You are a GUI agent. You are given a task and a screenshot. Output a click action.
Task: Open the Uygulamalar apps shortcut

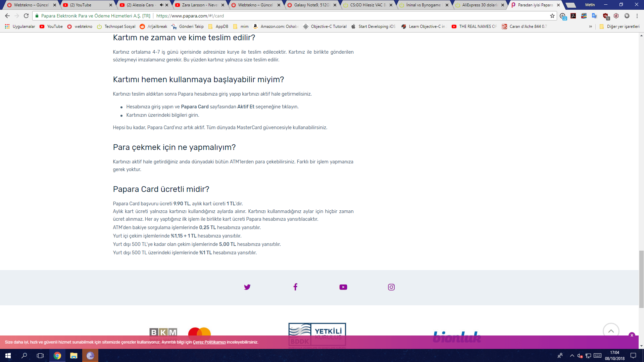(20, 27)
